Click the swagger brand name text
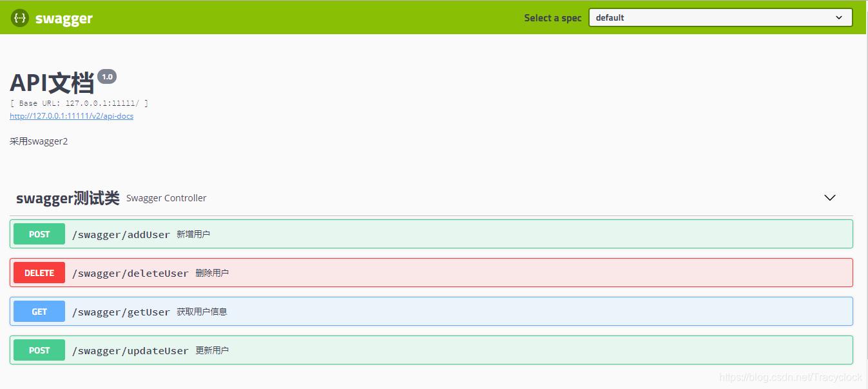This screenshot has width=868, height=389. (64, 19)
